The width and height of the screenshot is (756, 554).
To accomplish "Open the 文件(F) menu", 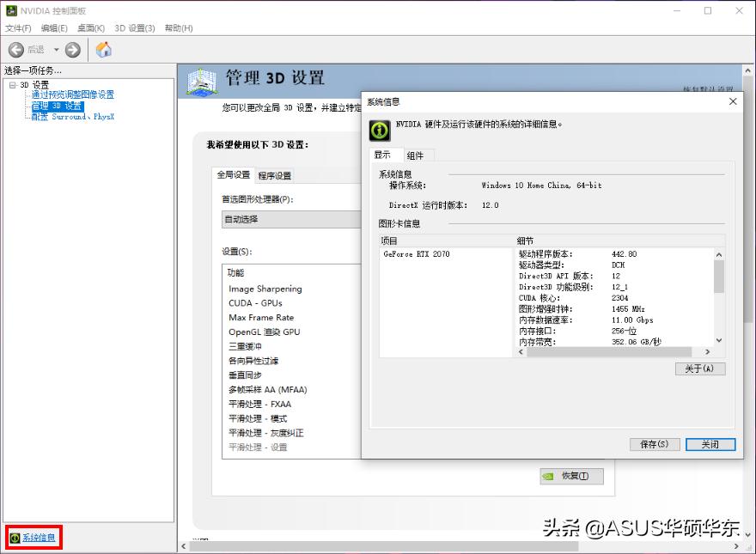I will (19, 27).
